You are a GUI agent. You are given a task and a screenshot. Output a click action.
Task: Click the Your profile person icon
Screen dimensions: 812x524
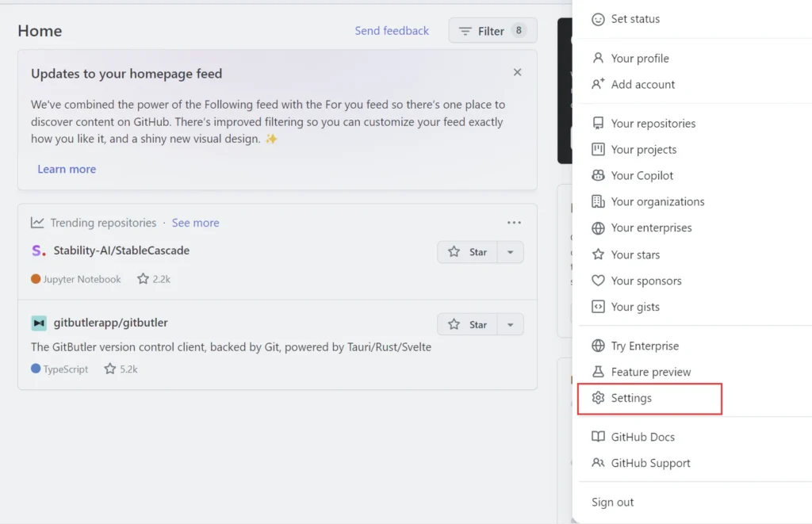[x=598, y=59]
